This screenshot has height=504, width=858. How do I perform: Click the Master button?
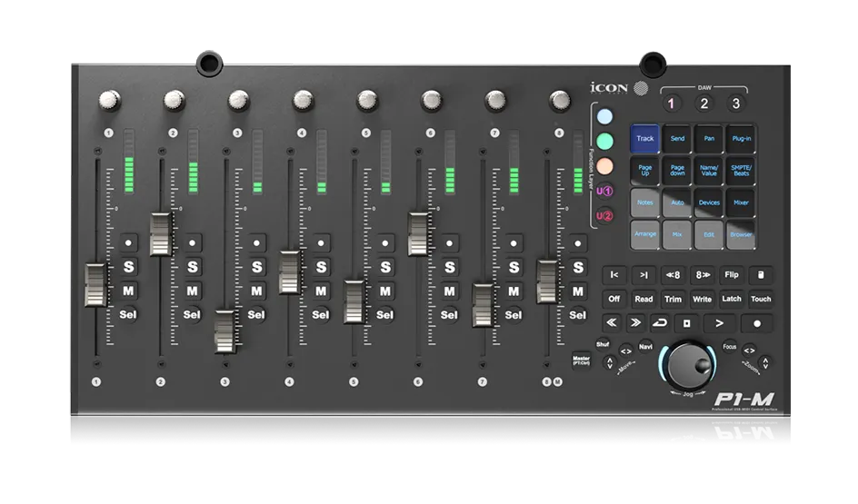tap(581, 361)
